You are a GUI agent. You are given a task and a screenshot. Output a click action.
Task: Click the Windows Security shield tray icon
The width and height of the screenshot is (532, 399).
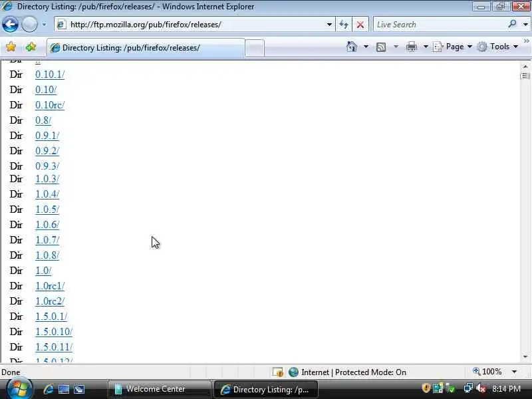pyautogui.click(x=426, y=388)
